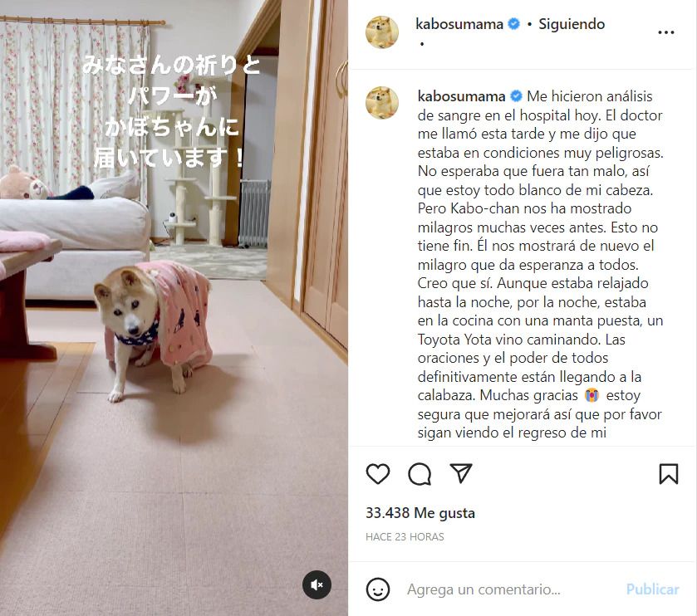The image size is (697, 616).
Task: Click the header kabosumama profile picture
Action: click(382, 32)
